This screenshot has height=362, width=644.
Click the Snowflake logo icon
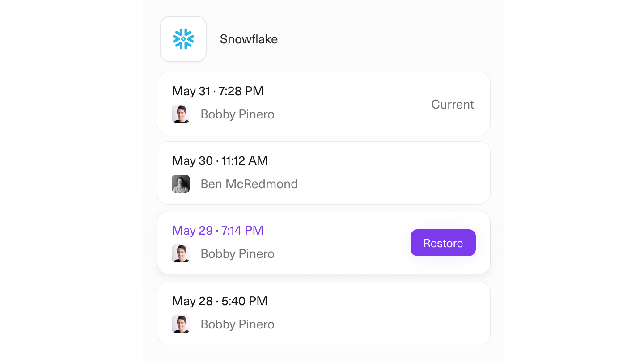[183, 39]
